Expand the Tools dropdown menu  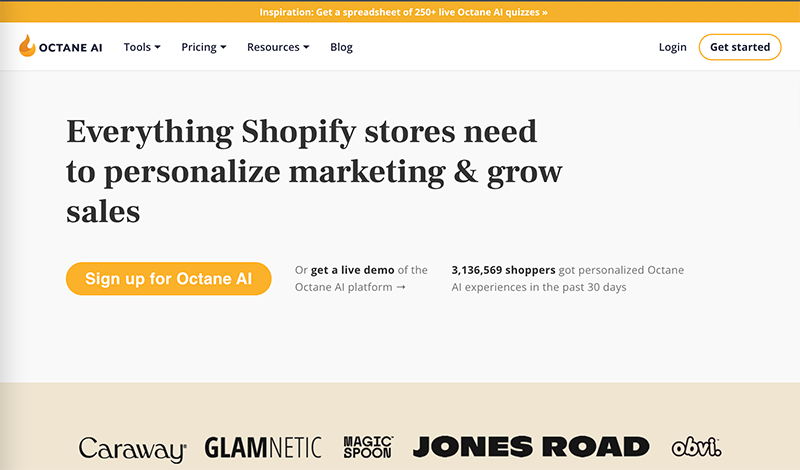142,47
